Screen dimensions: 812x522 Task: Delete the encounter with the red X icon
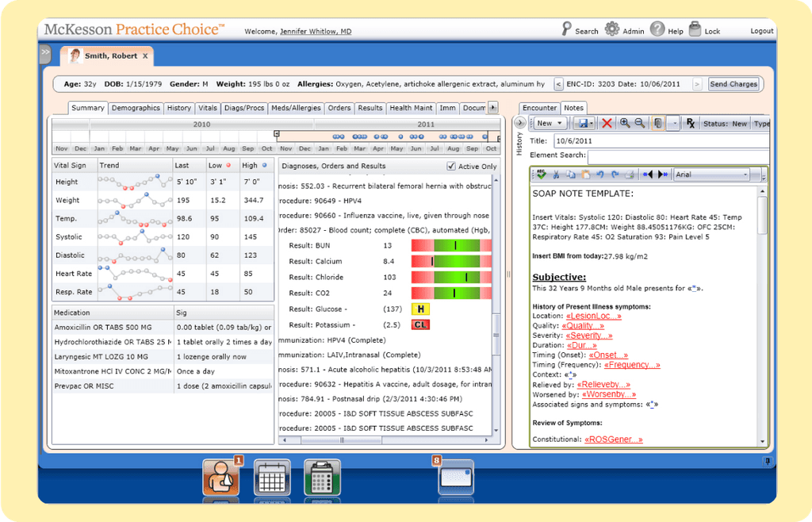[x=607, y=123]
